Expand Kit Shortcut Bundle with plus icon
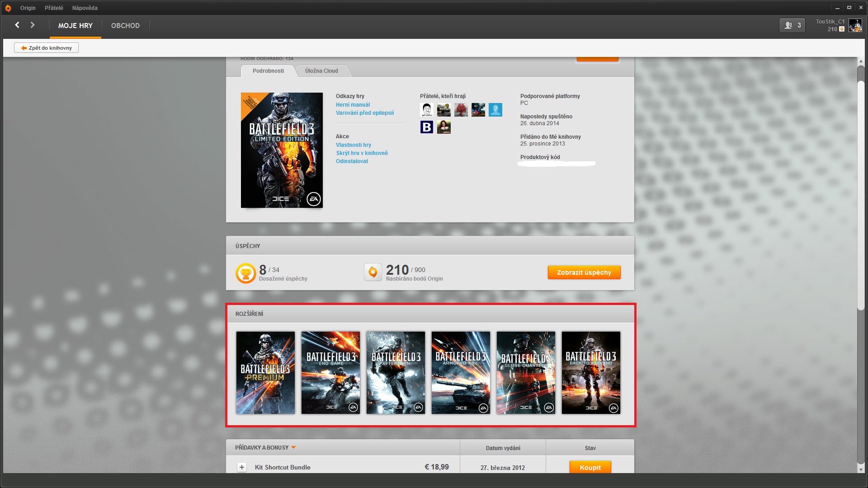Image resolution: width=868 pixels, height=488 pixels. coord(242,467)
